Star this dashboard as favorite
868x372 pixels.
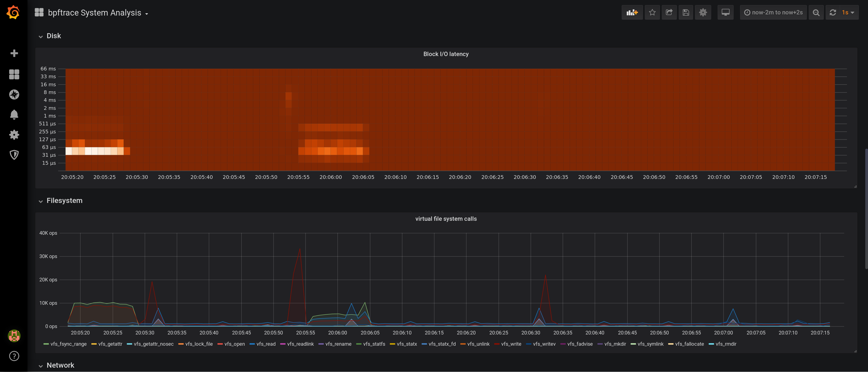click(652, 12)
